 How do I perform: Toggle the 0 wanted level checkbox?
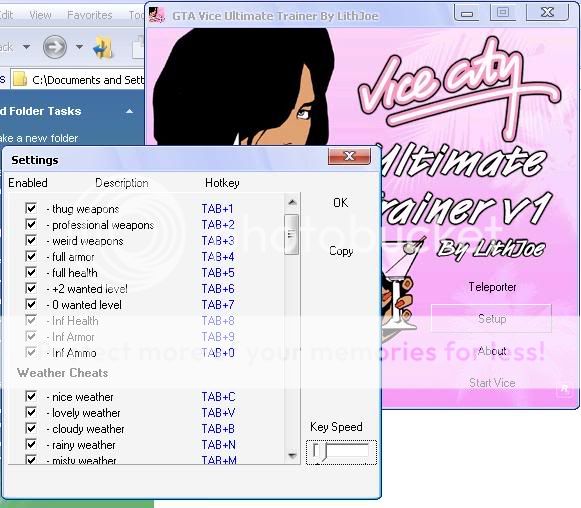(31, 304)
